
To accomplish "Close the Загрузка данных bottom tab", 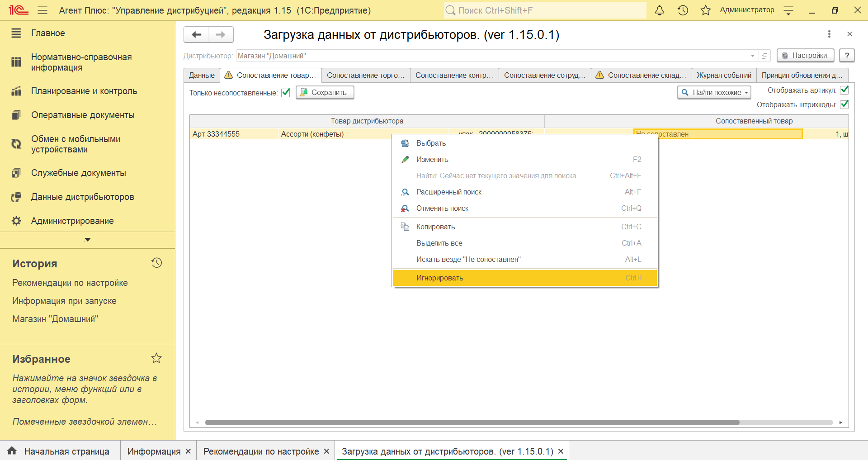I will [561, 451].
